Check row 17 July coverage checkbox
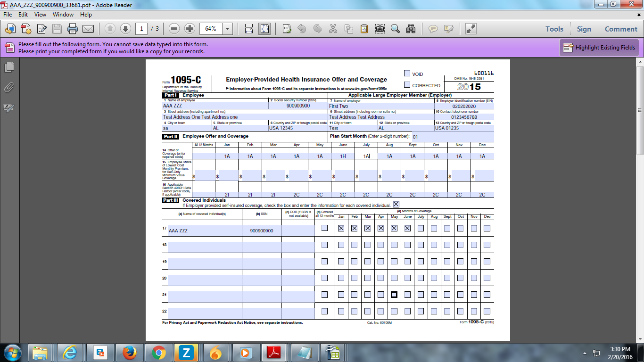This screenshot has width=644, height=362. (x=421, y=228)
